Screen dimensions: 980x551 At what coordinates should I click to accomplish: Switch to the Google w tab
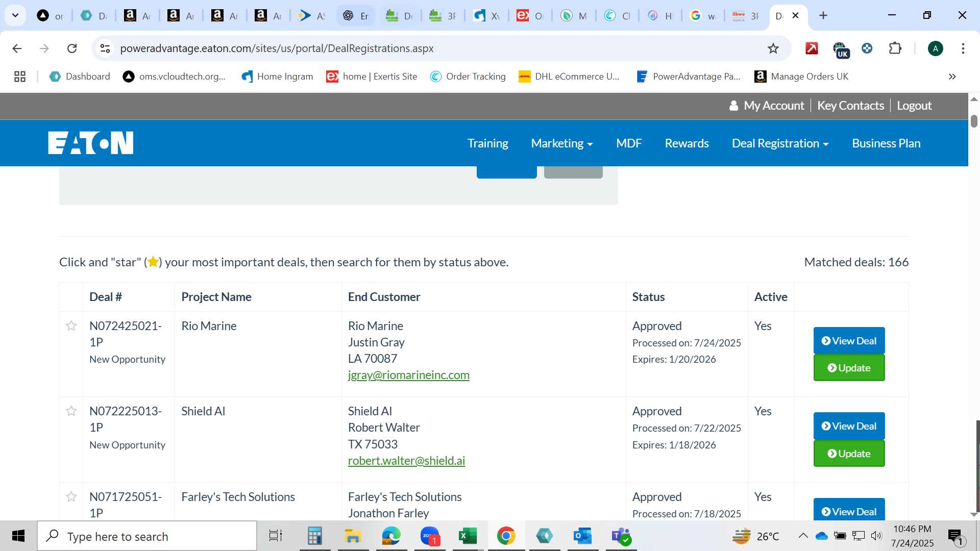703,16
